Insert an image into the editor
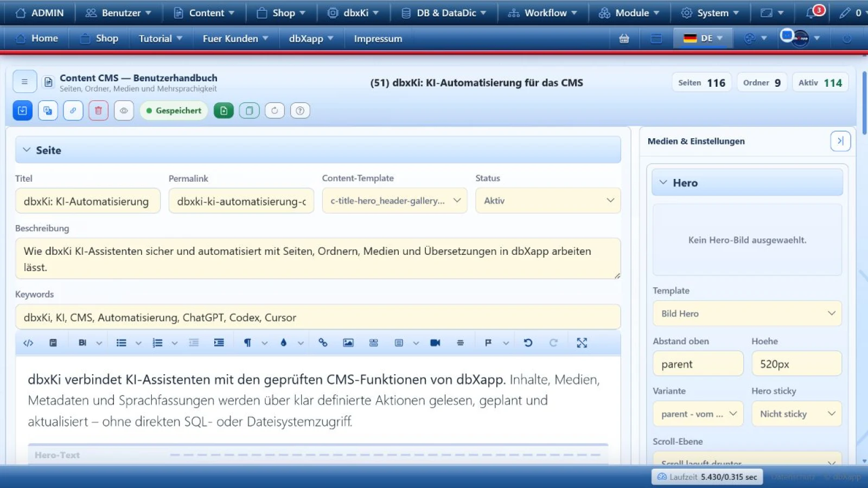868x488 pixels. click(348, 343)
